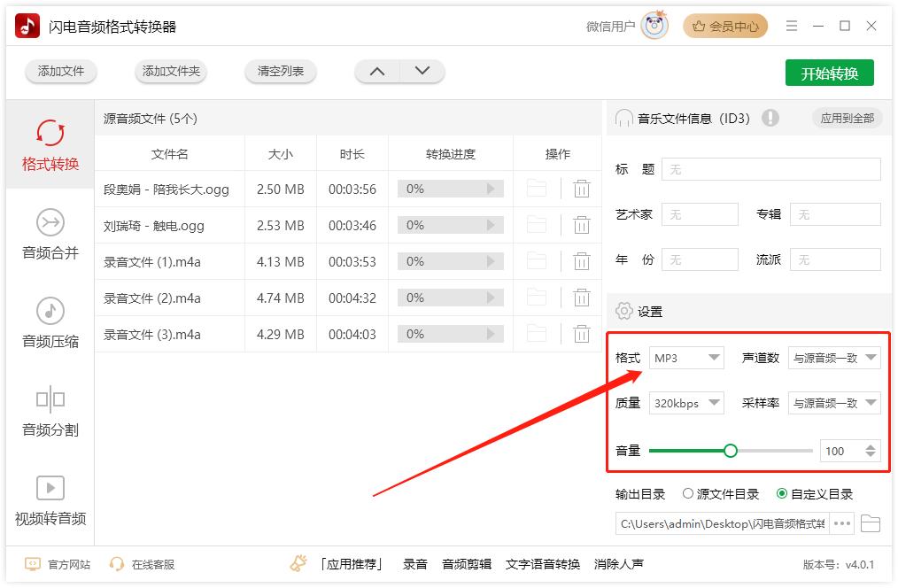Open the 音频压缩 tool
Screen dimensions: 898x588
tap(50, 312)
